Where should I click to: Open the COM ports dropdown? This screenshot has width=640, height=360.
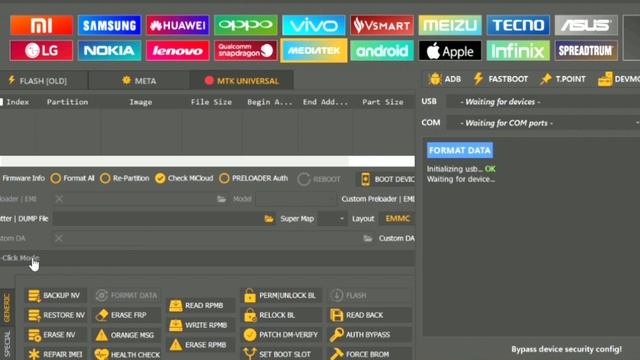tap(543, 123)
